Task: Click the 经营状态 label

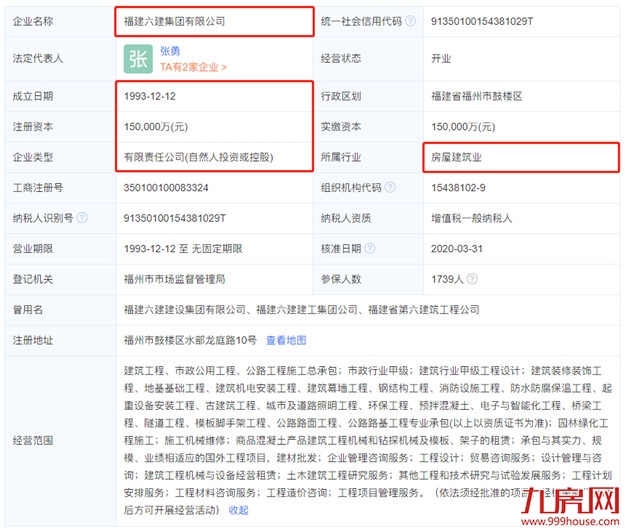Action: pyautogui.click(x=341, y=59)
